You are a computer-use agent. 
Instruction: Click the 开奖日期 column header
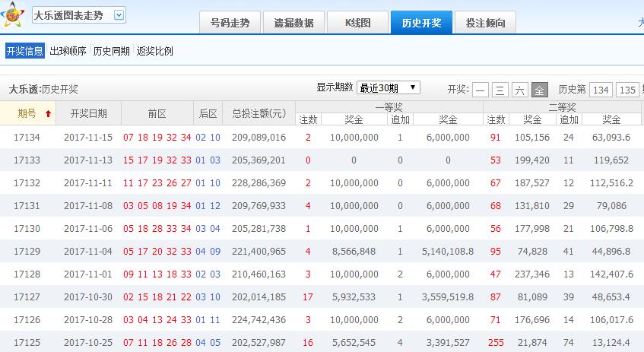click(x=89, y=113)
